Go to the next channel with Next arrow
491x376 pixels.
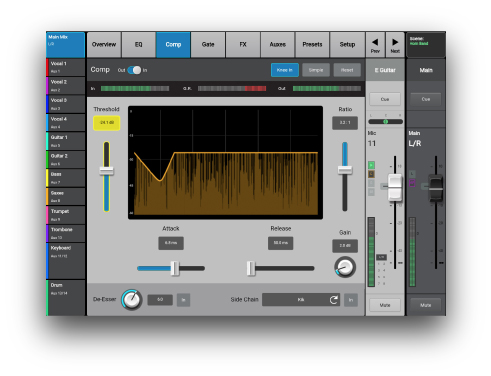click(395, 45)
